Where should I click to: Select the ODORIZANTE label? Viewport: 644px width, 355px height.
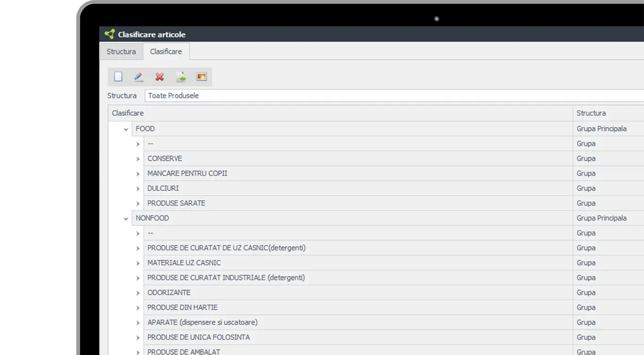(169, 293)
